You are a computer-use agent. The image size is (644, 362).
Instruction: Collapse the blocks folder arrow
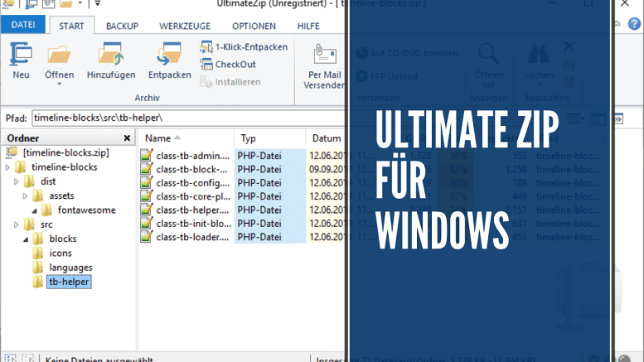tap(26, 239)
